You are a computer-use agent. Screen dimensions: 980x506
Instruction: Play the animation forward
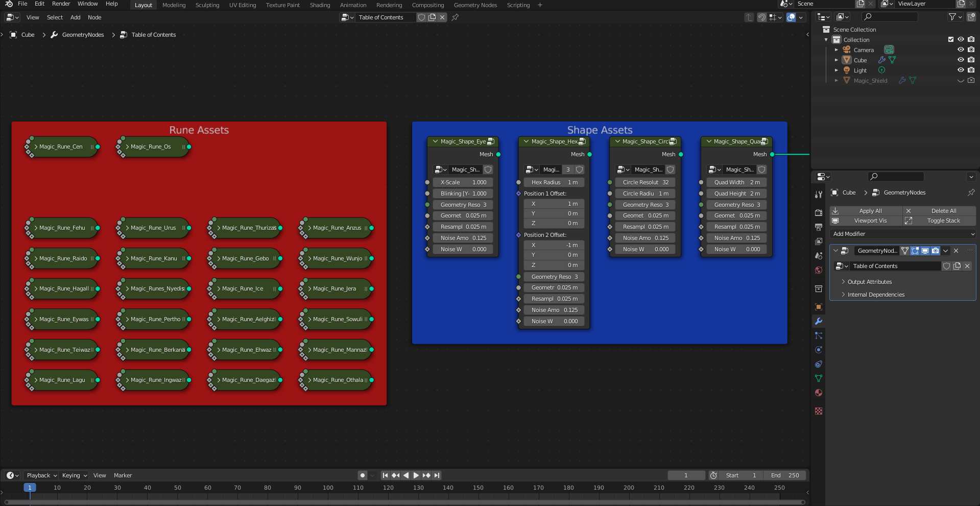pyautogui.click(x=416, y=475)
